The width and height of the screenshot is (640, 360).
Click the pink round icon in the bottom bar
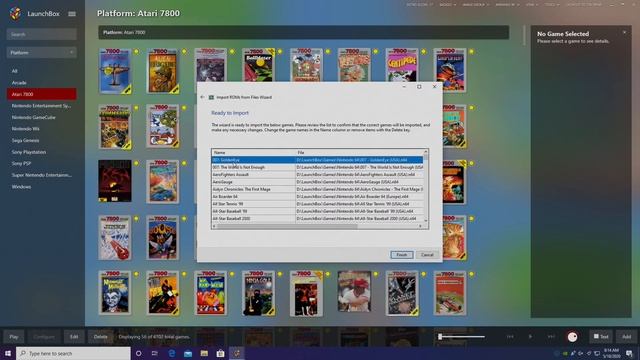(572, 337)
